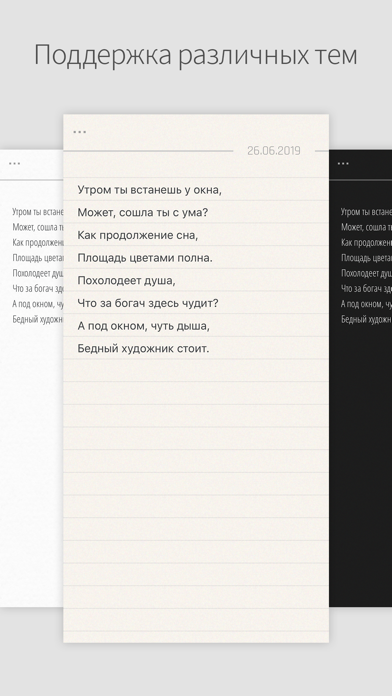
Task: Select the white theme note's "Бедный" line
Action: click(38, 319)
